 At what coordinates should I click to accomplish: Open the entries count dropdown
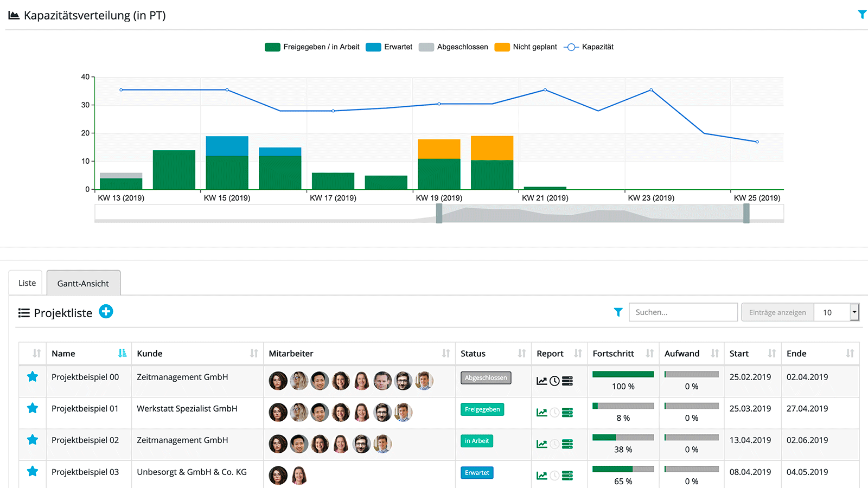click(854, 312)
